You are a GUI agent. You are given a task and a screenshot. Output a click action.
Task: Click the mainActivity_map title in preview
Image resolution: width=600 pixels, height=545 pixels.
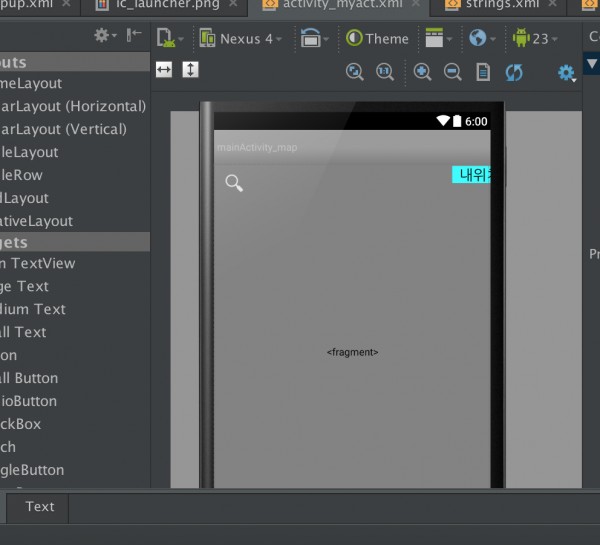[257, 147]
